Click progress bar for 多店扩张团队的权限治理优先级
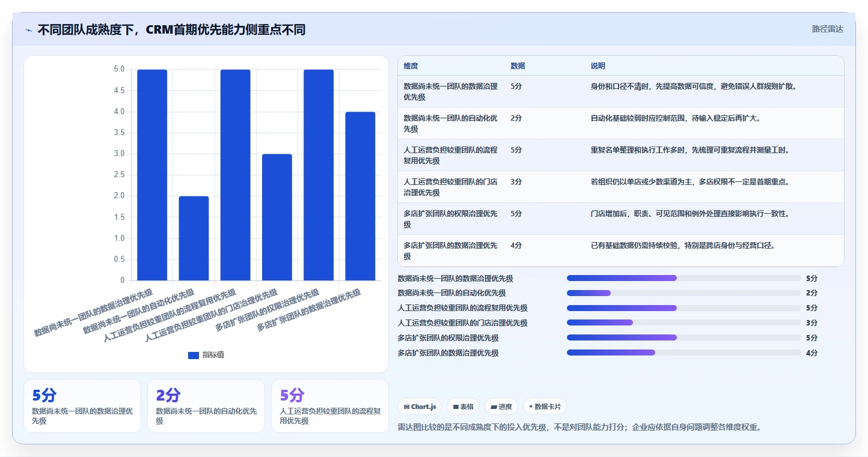Image resolution: width=868 pixels, height=457 pixels. (683, 337)
